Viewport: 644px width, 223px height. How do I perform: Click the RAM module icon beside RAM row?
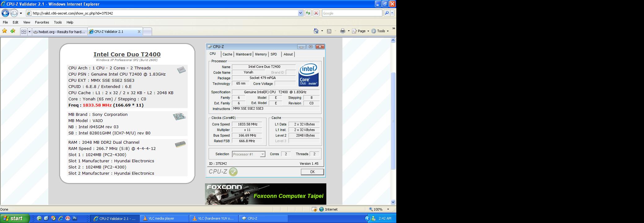click(x=180, y=144)
